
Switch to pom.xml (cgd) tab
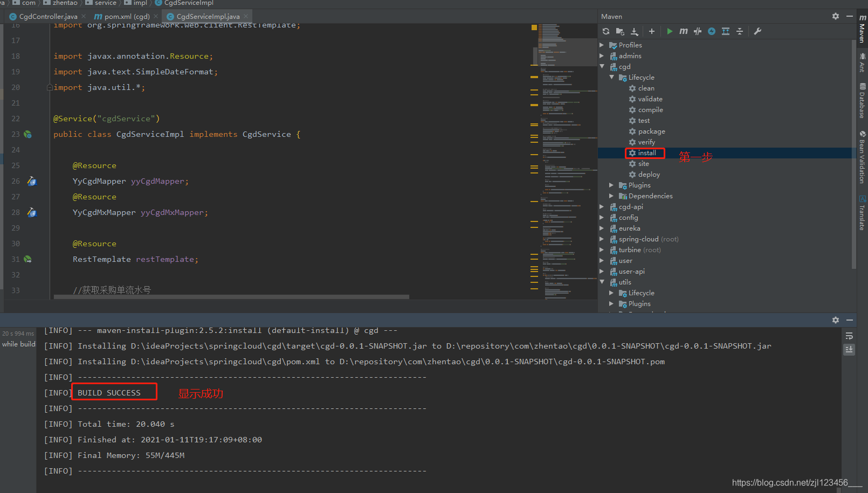pos(127,17)
